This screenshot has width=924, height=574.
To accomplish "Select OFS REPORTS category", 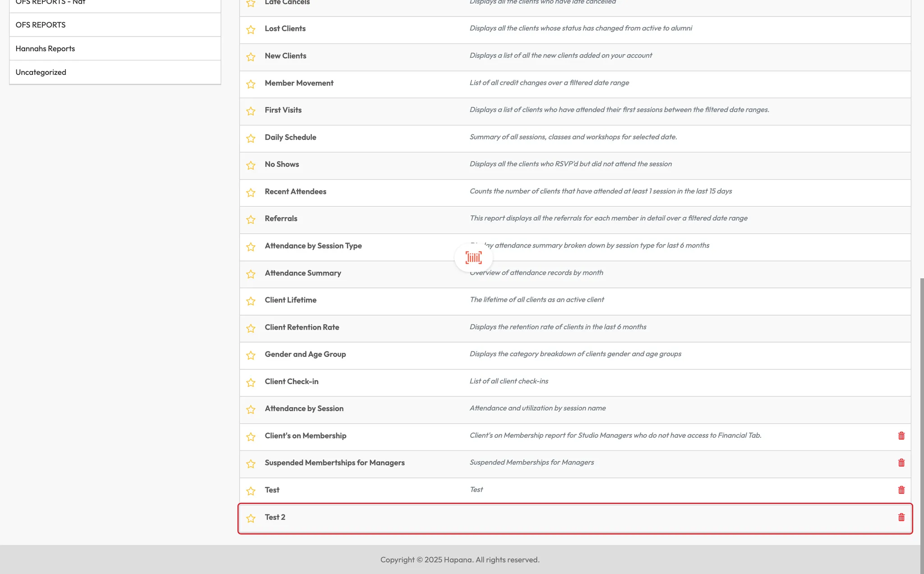I will click(x=41, y=25).
